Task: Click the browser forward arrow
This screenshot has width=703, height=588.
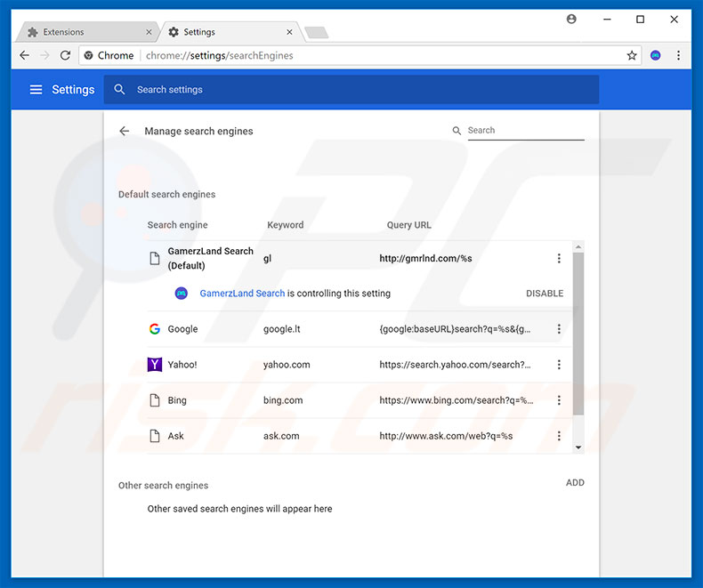Action: click(44, 55)
